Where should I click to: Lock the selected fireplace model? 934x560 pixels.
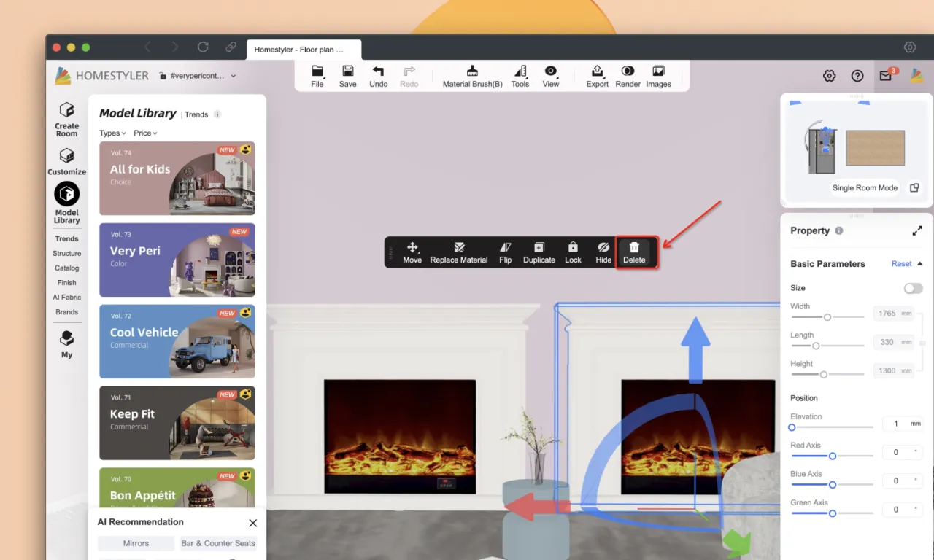pos(573,248)
